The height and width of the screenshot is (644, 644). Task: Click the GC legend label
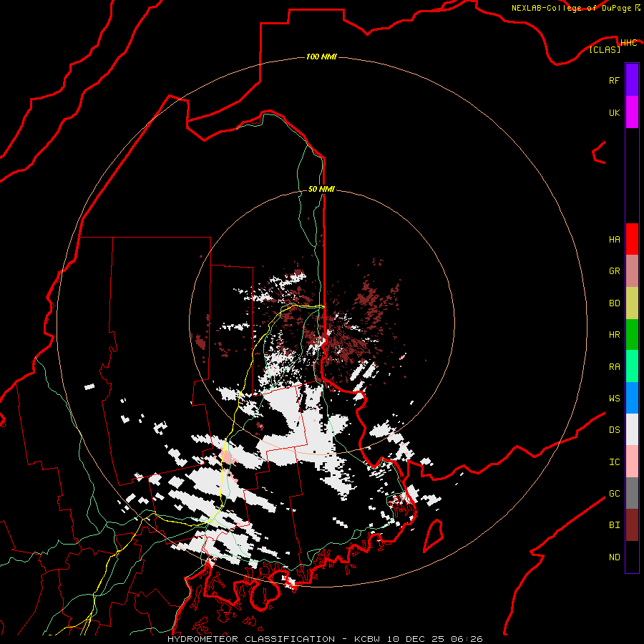[614, 494]
